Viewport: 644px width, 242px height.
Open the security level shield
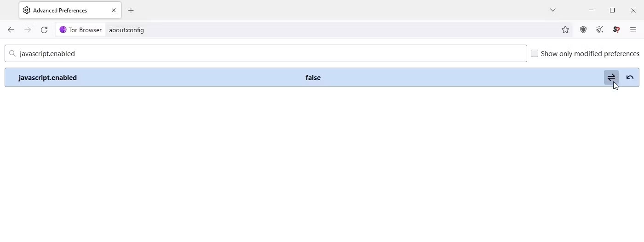583,30
